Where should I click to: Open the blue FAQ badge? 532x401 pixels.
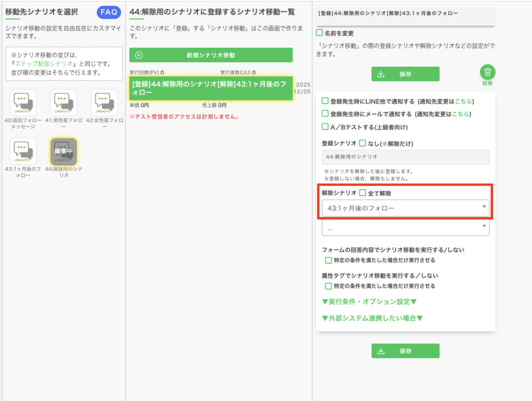click(109, 12)
